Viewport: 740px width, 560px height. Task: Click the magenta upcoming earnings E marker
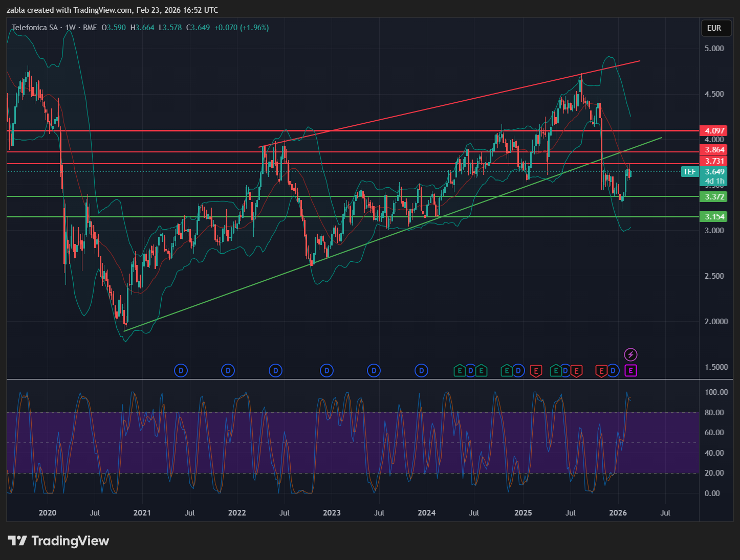coord(630,371)
